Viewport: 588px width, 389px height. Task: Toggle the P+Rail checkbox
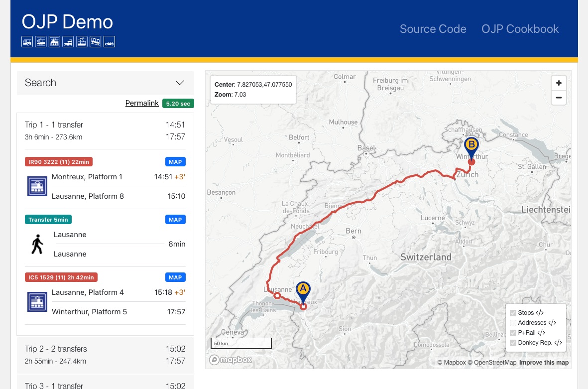(513, 333)
